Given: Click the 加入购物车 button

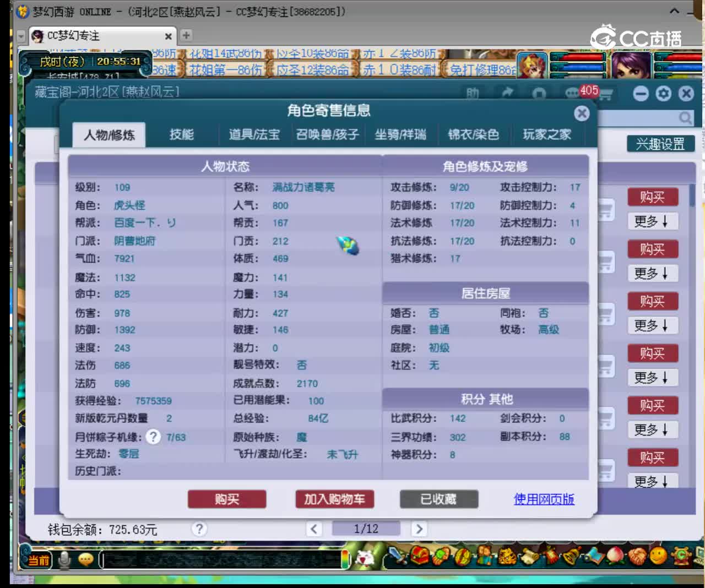Looking at the screenshot, I should pyautogui.click(x=335, y=499).
